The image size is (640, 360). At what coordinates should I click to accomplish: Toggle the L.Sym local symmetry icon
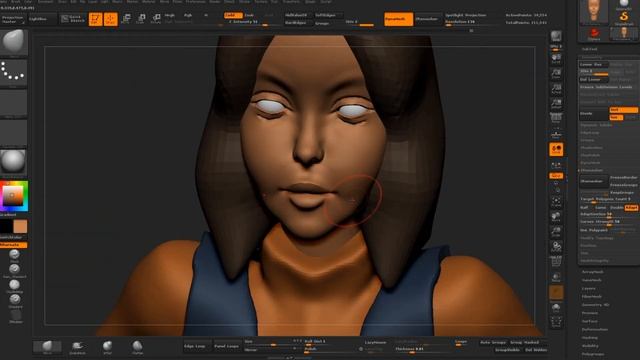click(556, 165)
